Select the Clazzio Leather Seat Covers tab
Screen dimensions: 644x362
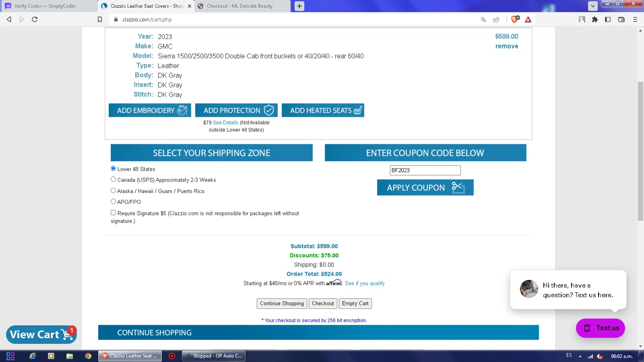click(146, 6)
